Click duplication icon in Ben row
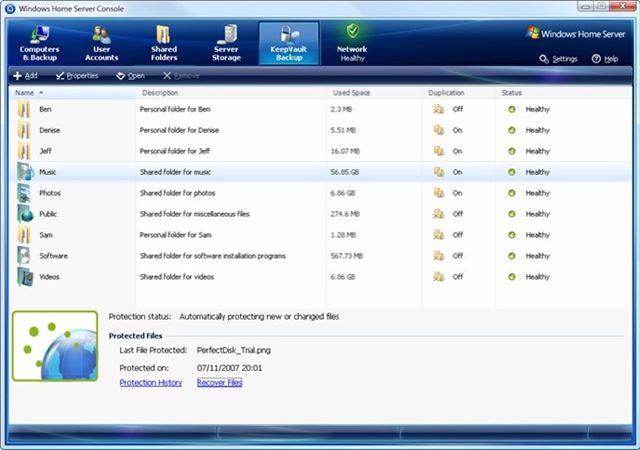 tap(439, 109)
